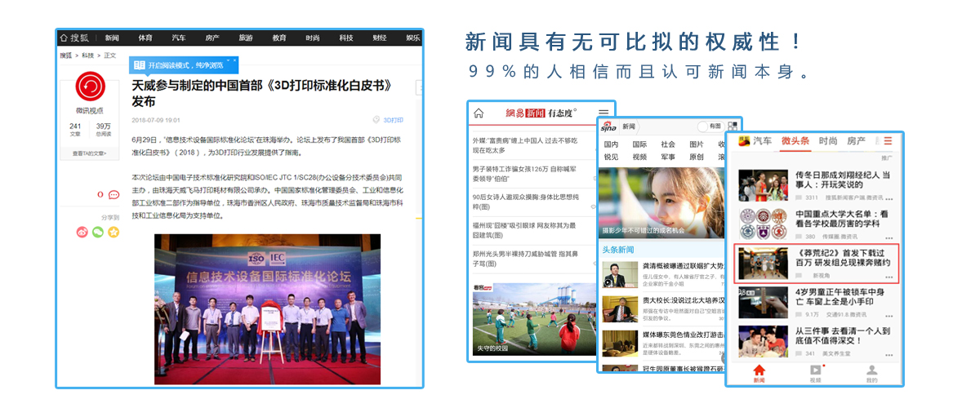Click the Sina eye logo icon

pyautogui.click(x=608, y=126)
